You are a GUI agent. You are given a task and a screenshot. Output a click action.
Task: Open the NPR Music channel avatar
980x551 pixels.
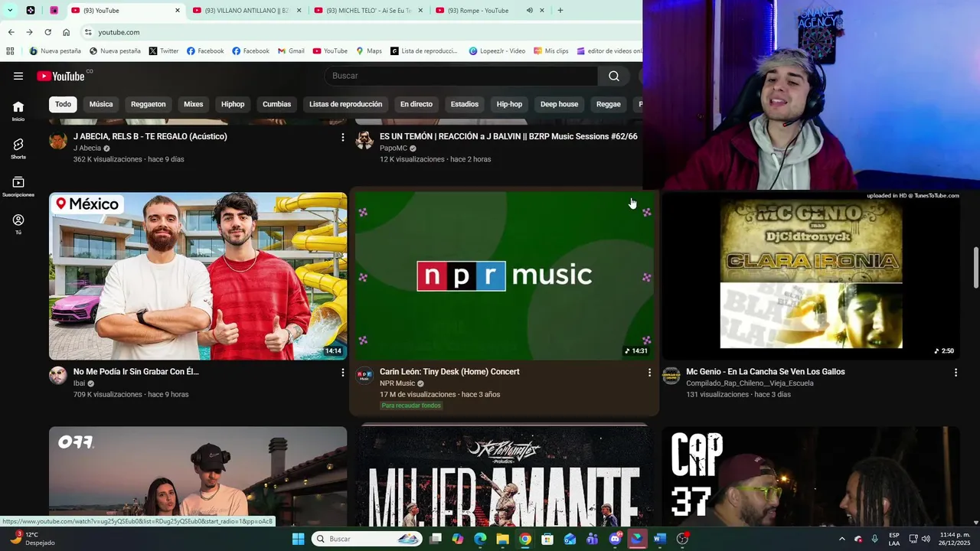coord(364,375)
